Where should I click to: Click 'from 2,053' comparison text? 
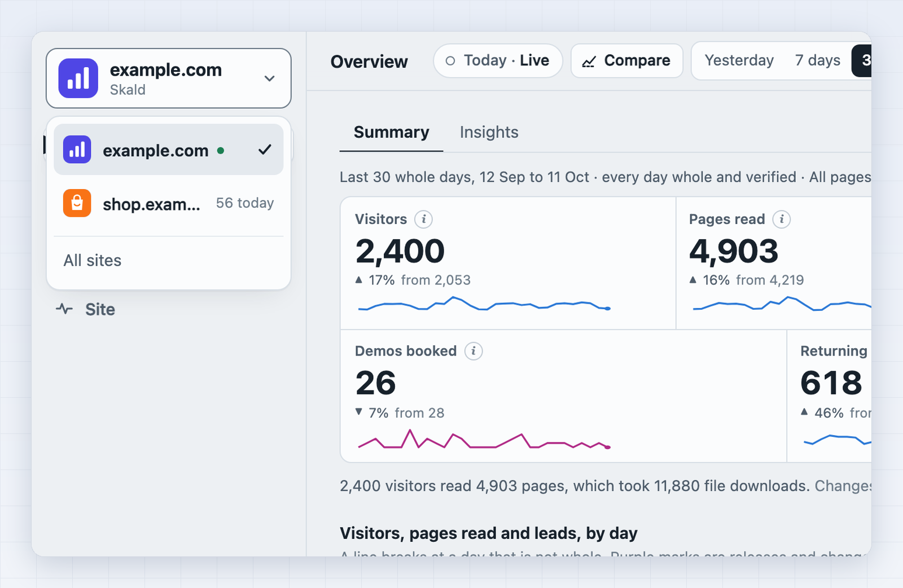point(436,280)
